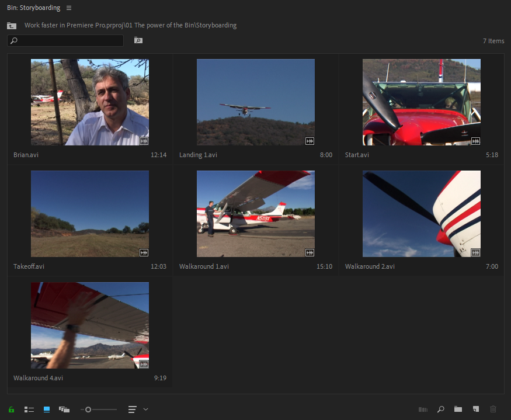Select Icon View for the bin
This screenshot has height=420, width=511.
click(46, 409)
